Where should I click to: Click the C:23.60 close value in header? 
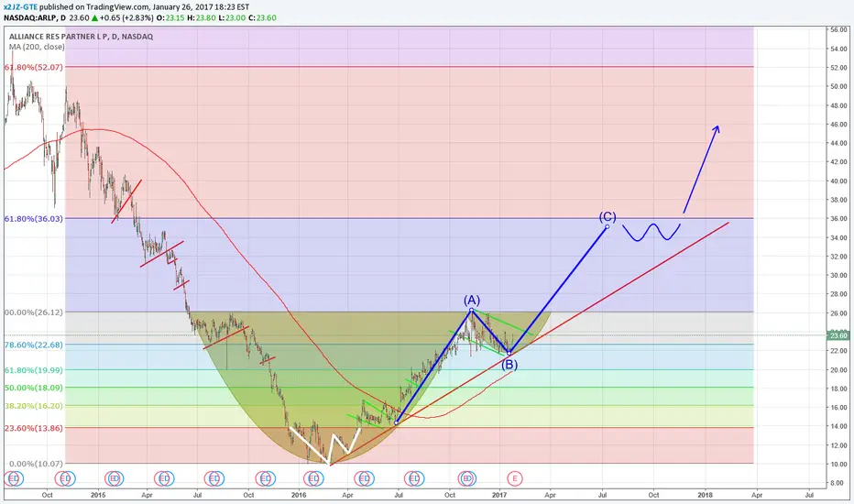(x=262, y=17)
